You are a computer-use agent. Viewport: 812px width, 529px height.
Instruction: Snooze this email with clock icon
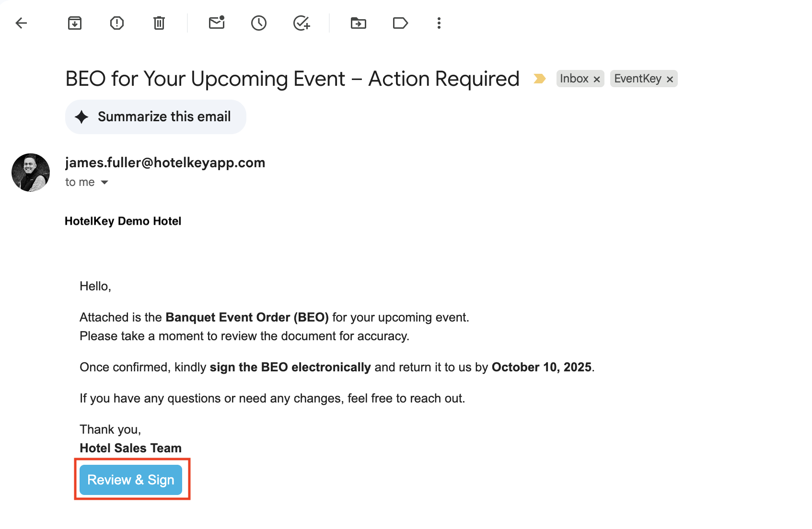(259, 23)
